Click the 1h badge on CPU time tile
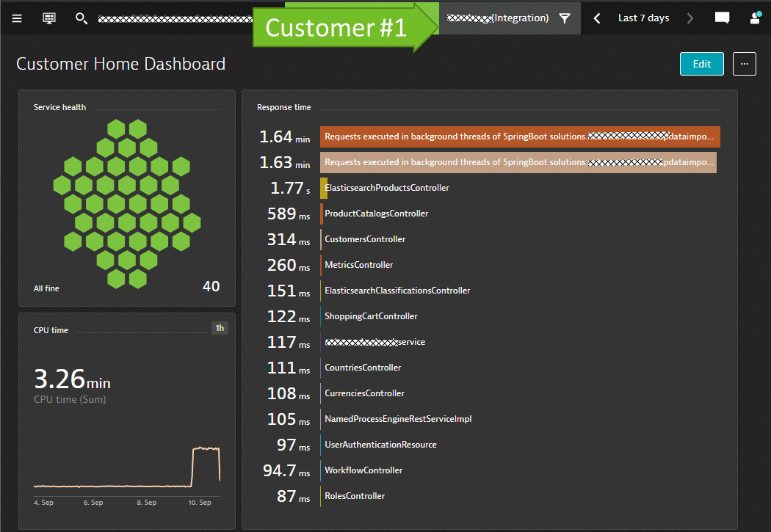The height and width of the screenshot is (532, 771). [219, 328]
